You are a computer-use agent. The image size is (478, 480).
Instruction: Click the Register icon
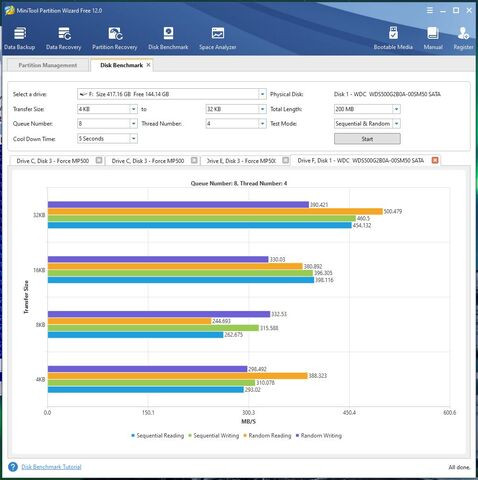tap(463, 38)
